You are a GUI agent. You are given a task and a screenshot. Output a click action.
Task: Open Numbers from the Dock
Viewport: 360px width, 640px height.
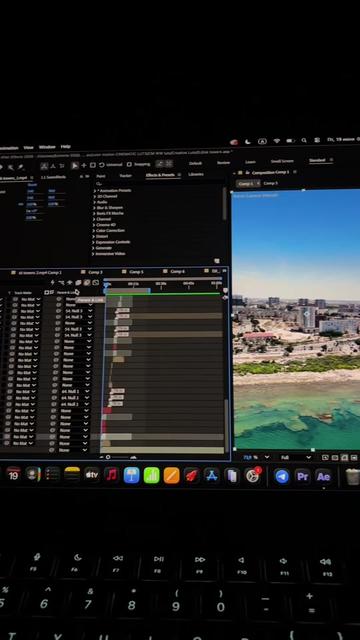click(151, 476)
